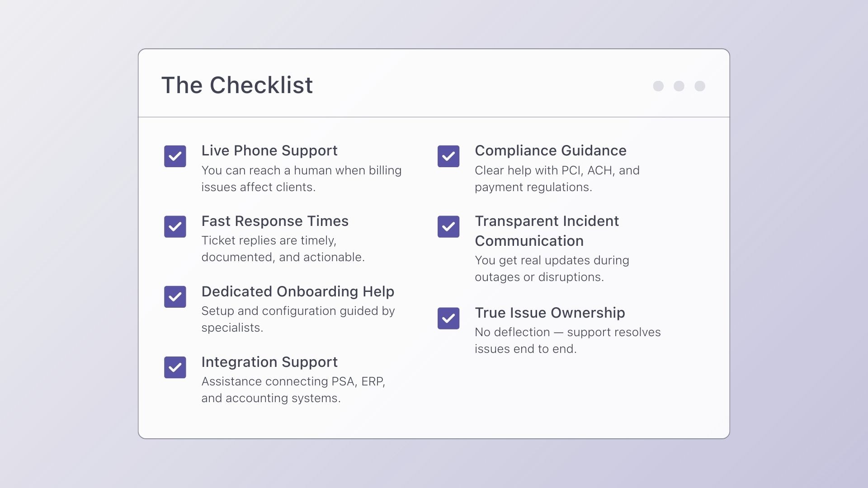This screenshot has width=868, height=488.
Task: Open the "Dedicated Onboarding Help" item title
Action: (x=298, y=291)
